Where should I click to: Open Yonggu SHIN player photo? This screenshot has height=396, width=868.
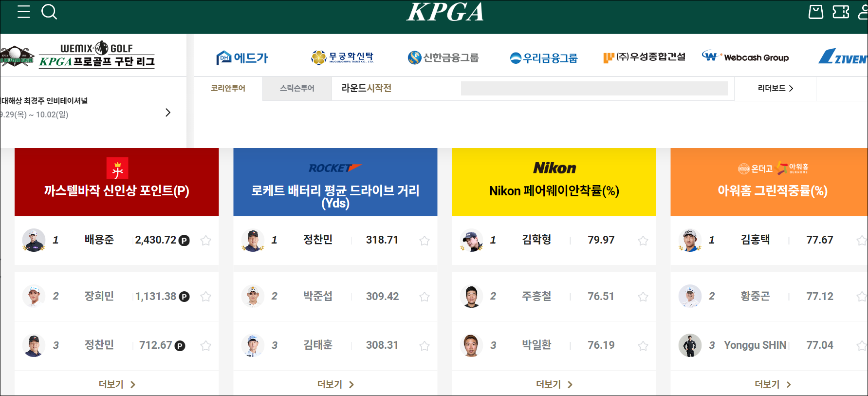click(x=690, y=345)
